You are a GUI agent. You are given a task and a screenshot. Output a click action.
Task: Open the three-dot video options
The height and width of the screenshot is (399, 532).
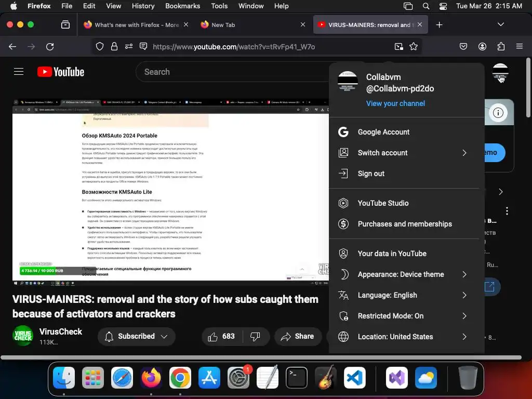(x=507, y=211)
